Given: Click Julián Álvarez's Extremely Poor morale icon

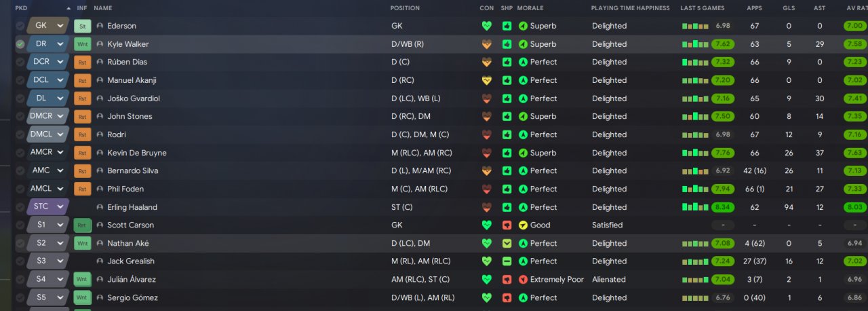Looking at the screenshot, I should click(523, 279).
